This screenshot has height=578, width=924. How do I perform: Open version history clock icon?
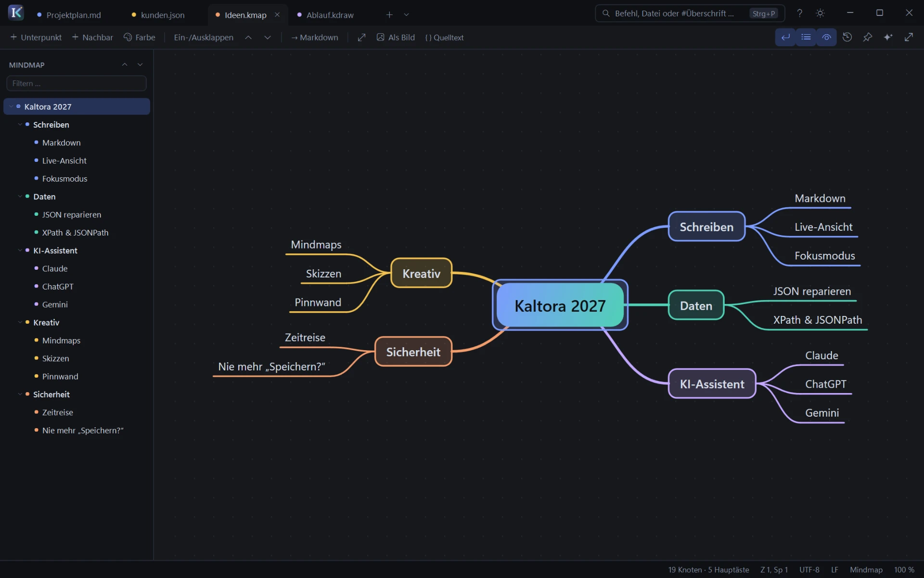tap(847, 37)
